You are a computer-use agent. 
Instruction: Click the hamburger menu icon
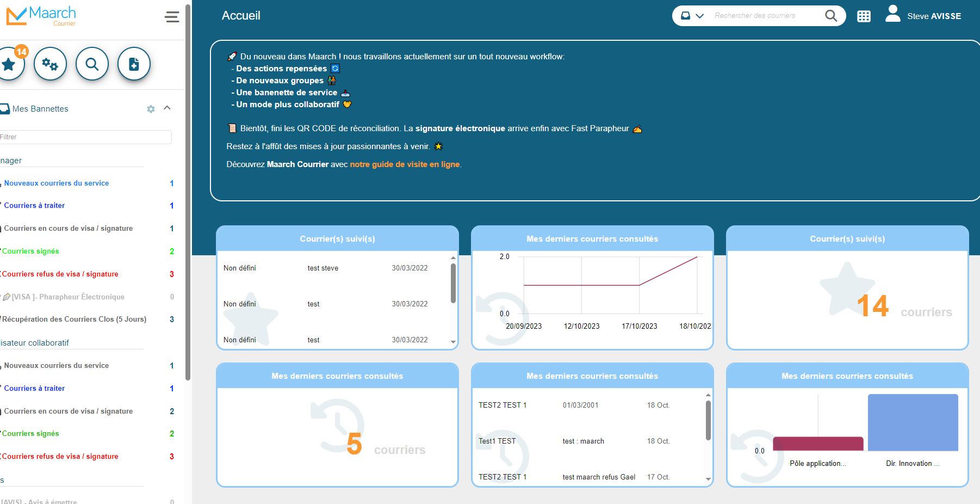(x=172, y=17)
